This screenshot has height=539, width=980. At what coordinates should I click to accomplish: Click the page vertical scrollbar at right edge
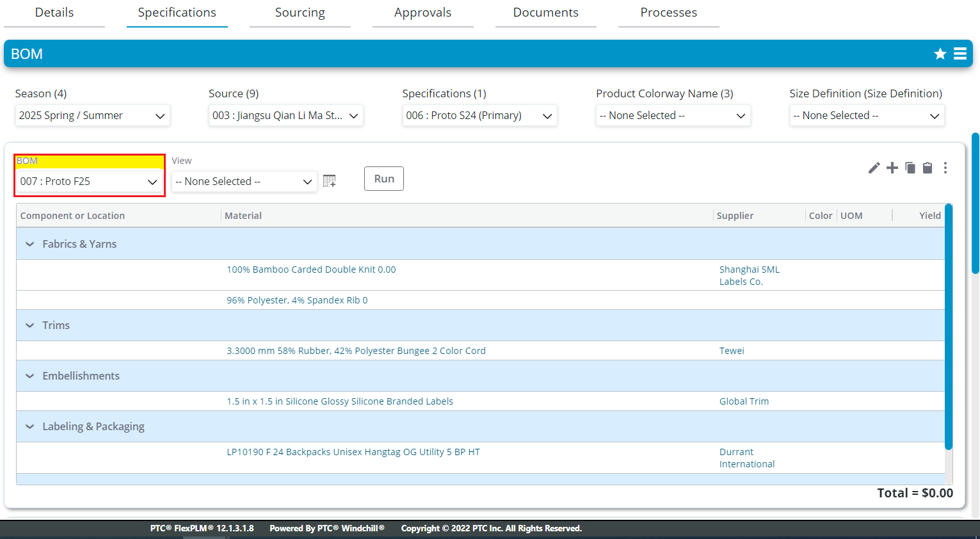[x=976, y=204]
